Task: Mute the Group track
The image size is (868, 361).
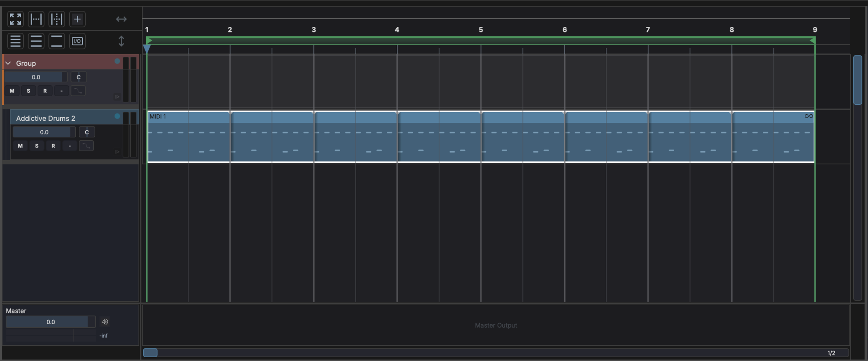Action: click(x=12, y=90)
